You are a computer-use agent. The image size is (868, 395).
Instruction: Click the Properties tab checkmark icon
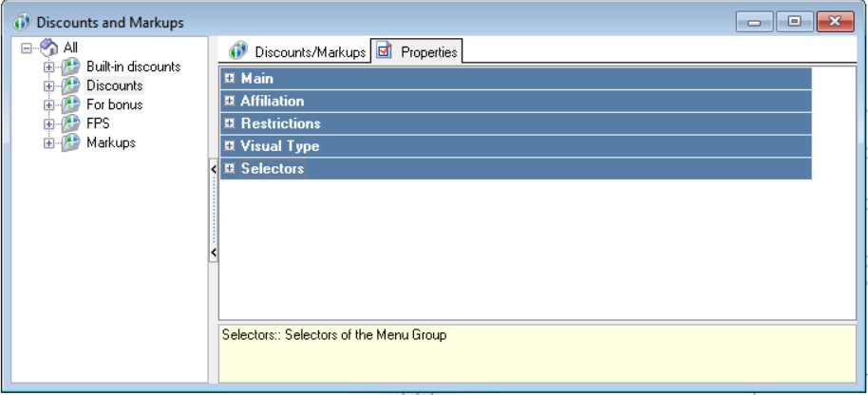pos(385,51)
